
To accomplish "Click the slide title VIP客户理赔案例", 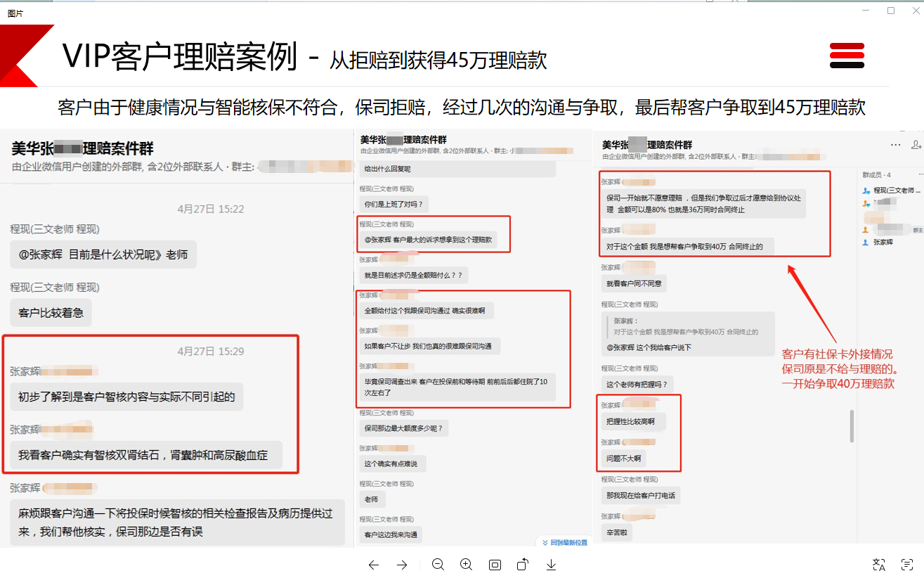I will coord(181,56).
